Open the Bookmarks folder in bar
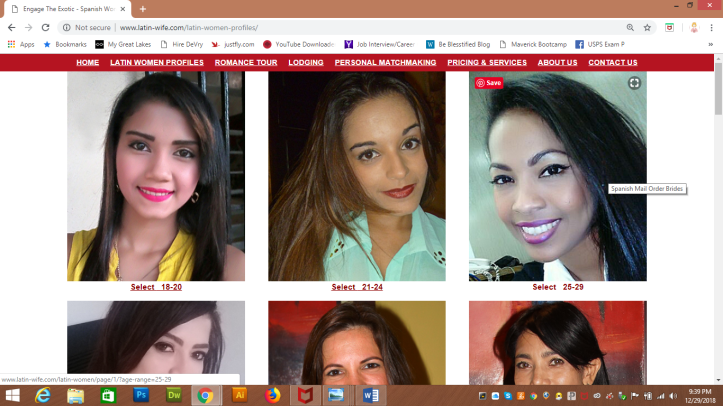723x406 pixels. click(x=65, y=44)
